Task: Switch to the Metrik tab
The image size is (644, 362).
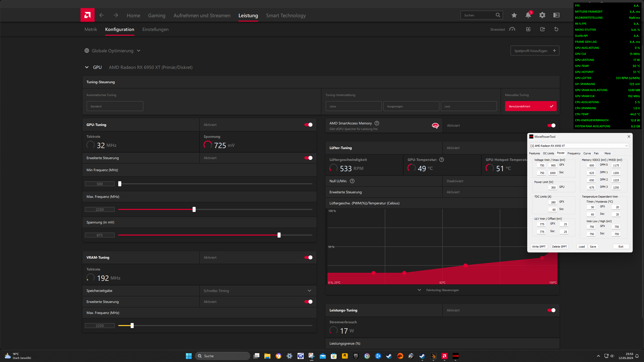Action: [x=91, y=29]
